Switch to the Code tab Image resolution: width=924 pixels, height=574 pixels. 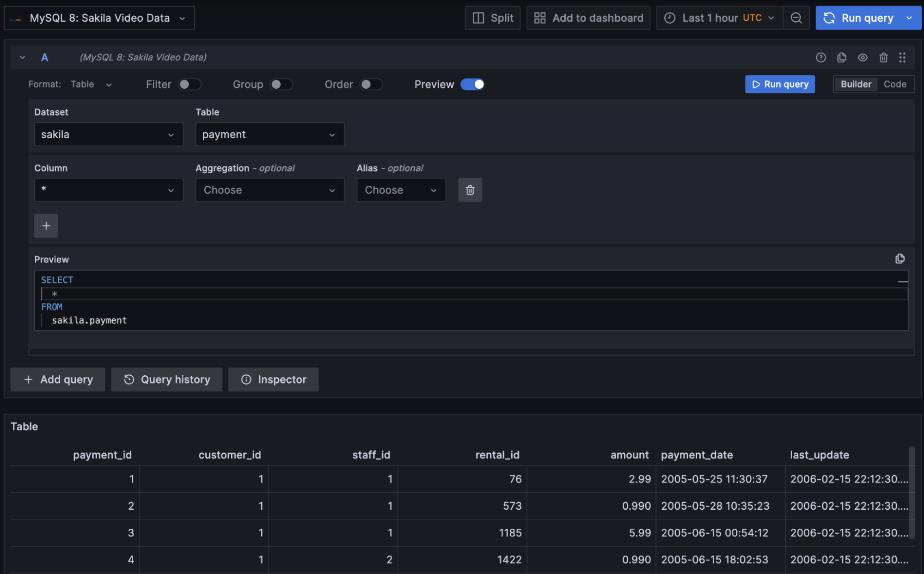pyautogui.click(x=895, y=84)
